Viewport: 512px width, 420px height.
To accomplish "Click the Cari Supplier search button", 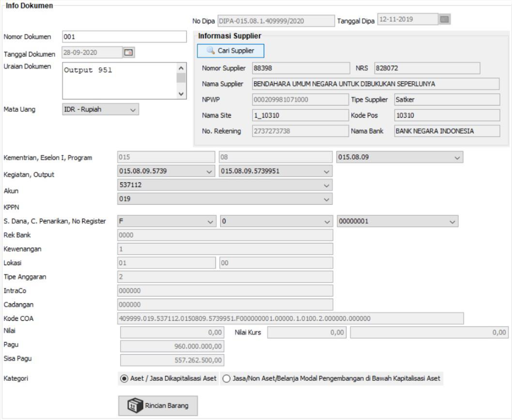I will pos(230,51).
